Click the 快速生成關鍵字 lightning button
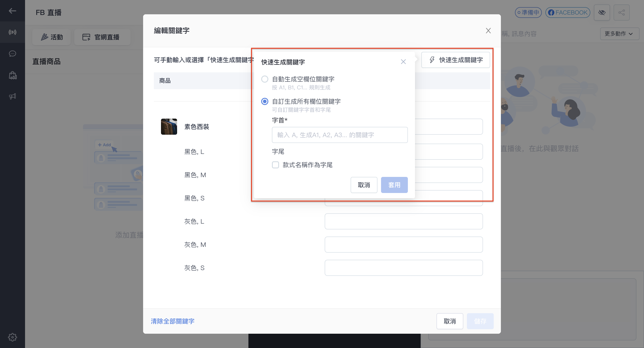This screenshot has height=348, width=644. click(455, 60)
